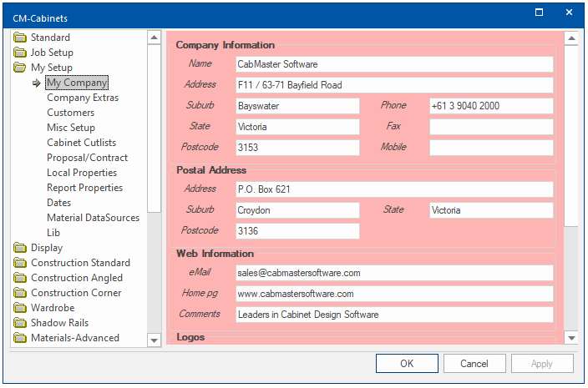Expand the Construction Angled category label
The image size is (588, 388).
(x=77, y=278)
